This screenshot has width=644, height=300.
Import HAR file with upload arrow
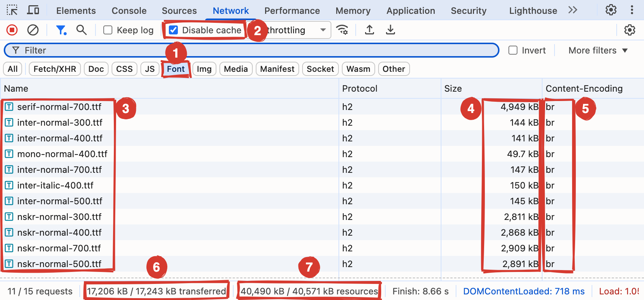pyautogui.click(x=370, y=30)
